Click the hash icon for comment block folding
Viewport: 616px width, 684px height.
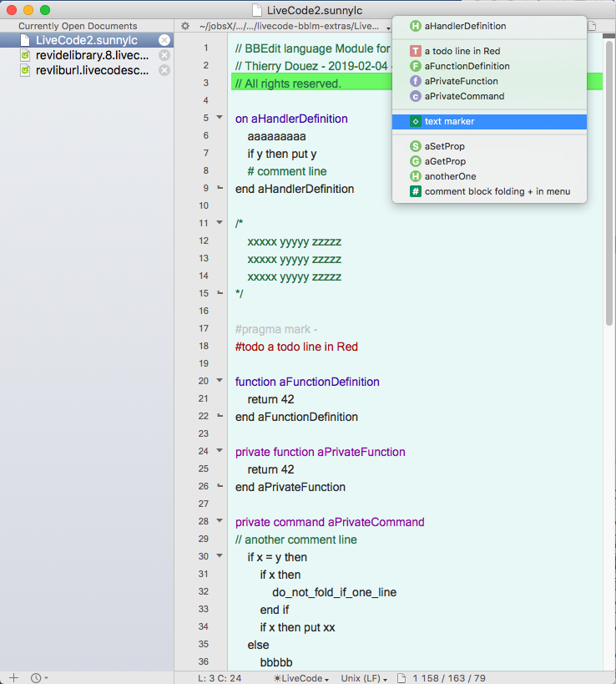[415, 191]
